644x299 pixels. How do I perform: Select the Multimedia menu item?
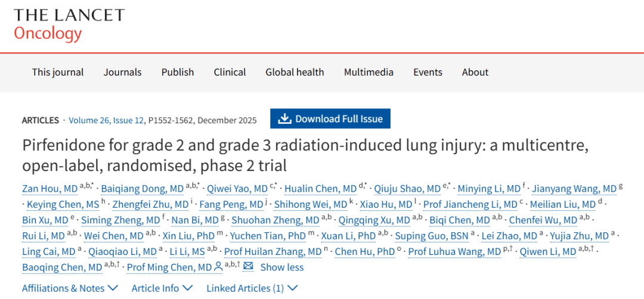[369, 72]
